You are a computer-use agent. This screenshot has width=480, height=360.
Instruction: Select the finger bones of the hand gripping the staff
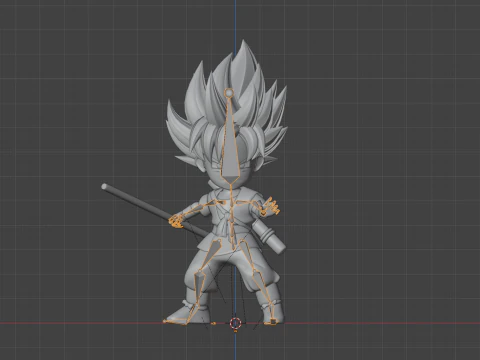click(x=177, y=221)
